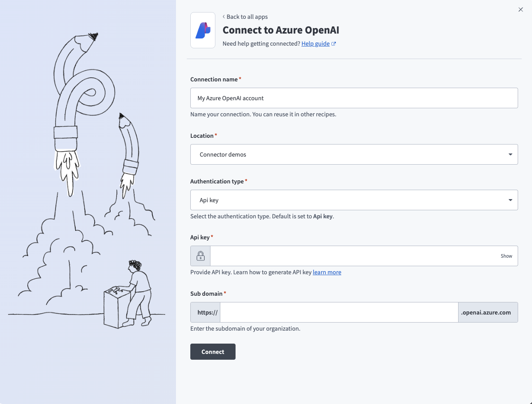This screenshot has width=532, height=404.
Task: Click 'Back to all apps'
Action: tap(247, 17)
